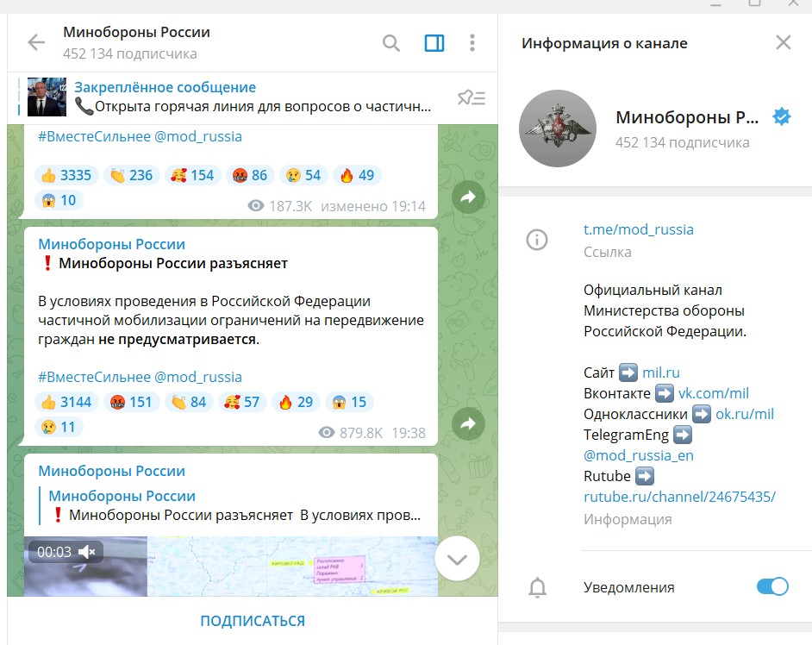Open the channel avatar photo
This screenshot has width=812, height=645.
click(x=557, y=128)
